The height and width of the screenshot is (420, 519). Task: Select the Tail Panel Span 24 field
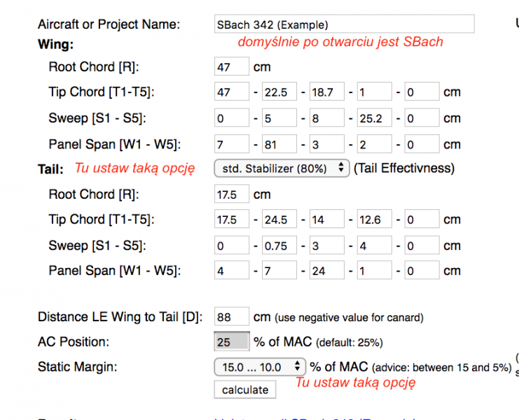pos(326,271)
